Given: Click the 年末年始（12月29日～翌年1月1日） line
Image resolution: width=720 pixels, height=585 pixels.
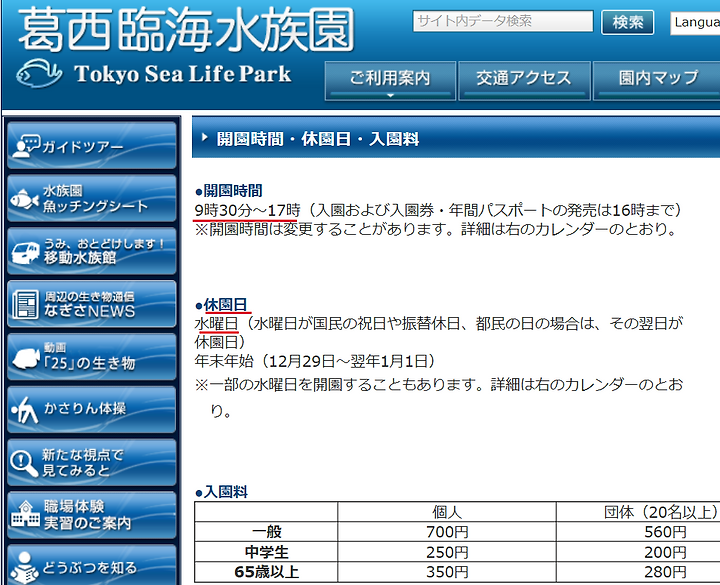Looking at the screenshot, I should click(315, 361).
